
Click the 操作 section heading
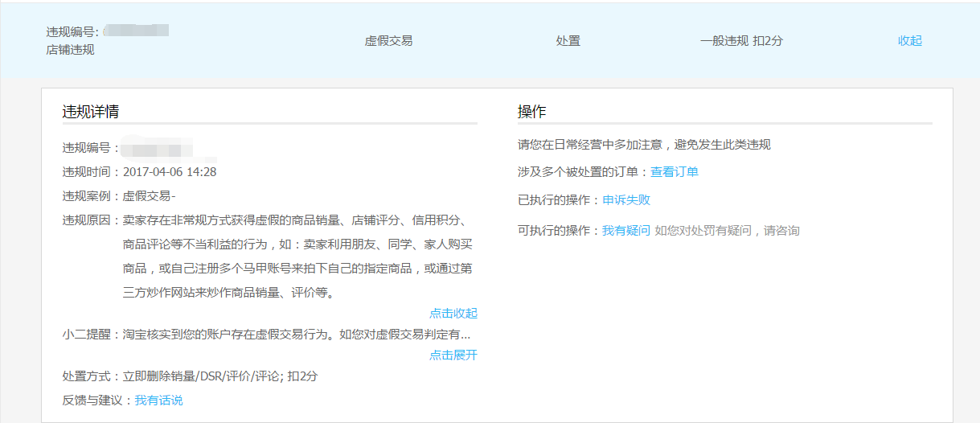coord(531,112)
